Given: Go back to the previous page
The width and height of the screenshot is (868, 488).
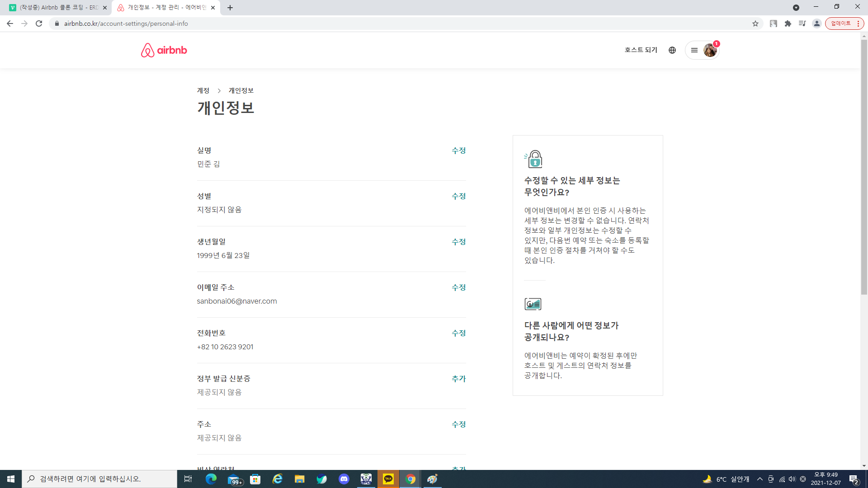Looking at the screenshot, I should tap(10, 23).
